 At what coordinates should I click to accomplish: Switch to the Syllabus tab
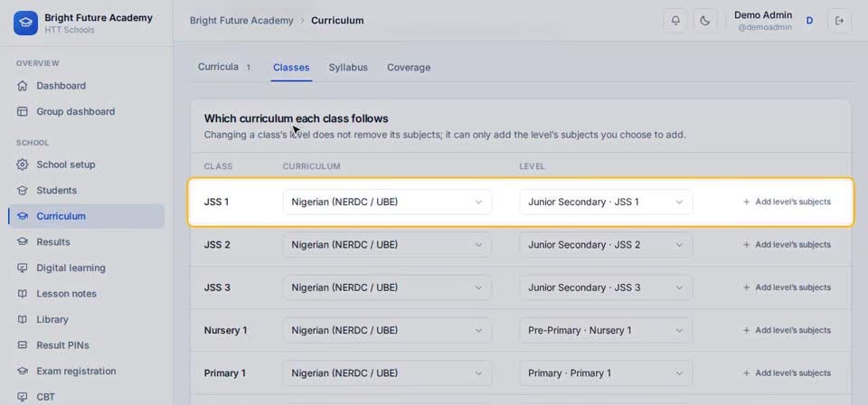point(348,68)
